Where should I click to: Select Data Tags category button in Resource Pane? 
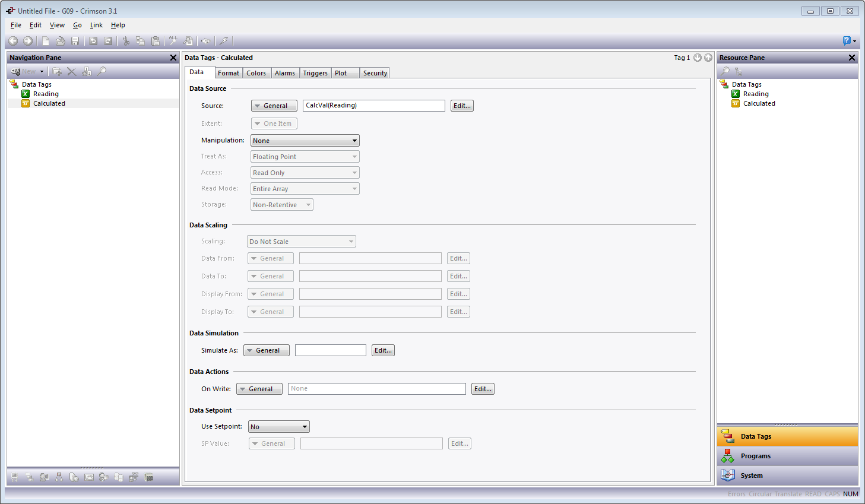tap(787, 436)
